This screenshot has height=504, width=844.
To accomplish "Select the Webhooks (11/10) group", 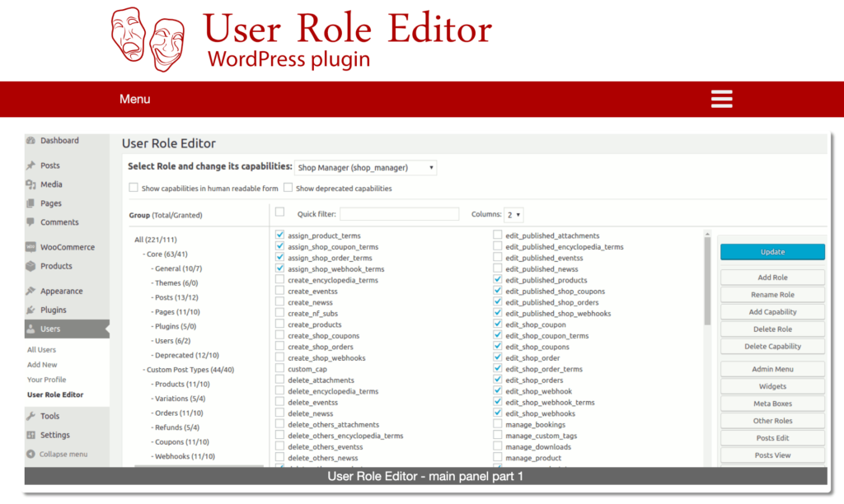I will point(185,456).
